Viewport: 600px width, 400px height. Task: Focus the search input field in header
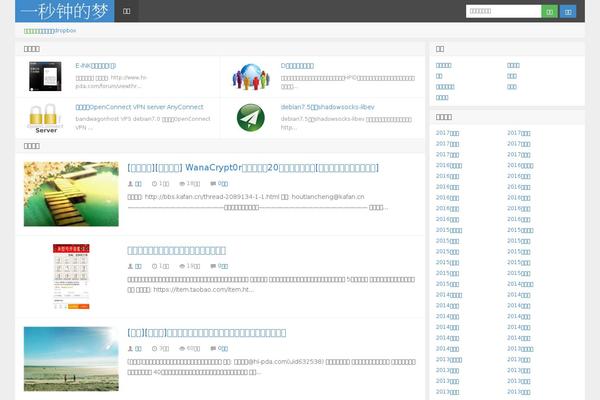(x=503, y=11)
